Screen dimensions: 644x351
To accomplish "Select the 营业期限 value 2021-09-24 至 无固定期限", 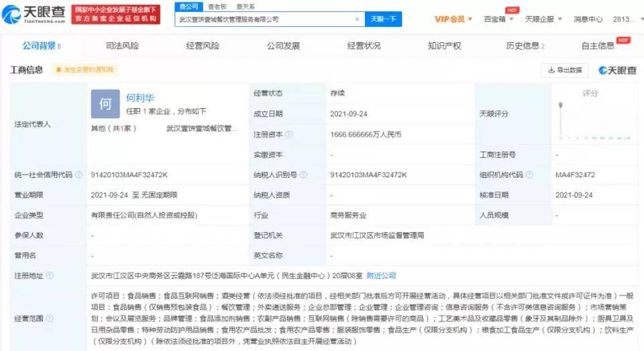I will pyautogui.click(x=134, y=195).
